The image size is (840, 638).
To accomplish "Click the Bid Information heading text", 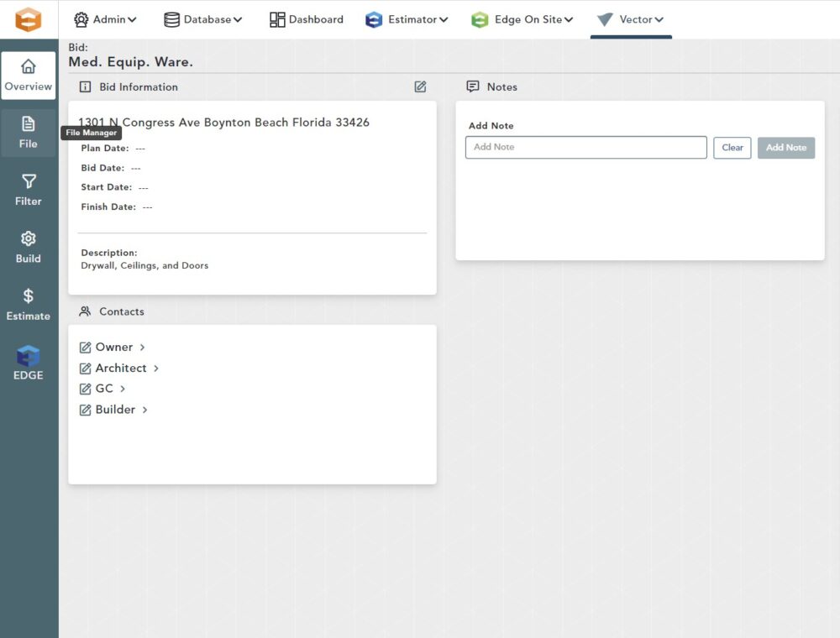I will coord(139,86).
